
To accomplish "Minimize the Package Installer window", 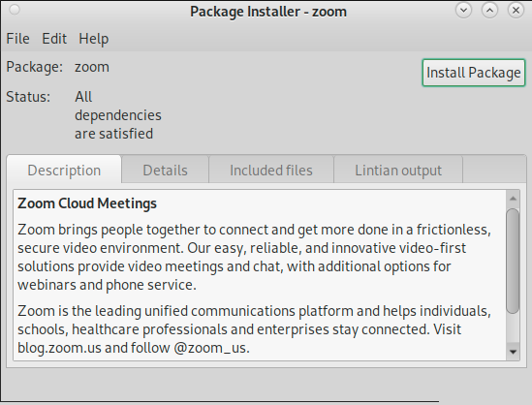I will [463, 11].
